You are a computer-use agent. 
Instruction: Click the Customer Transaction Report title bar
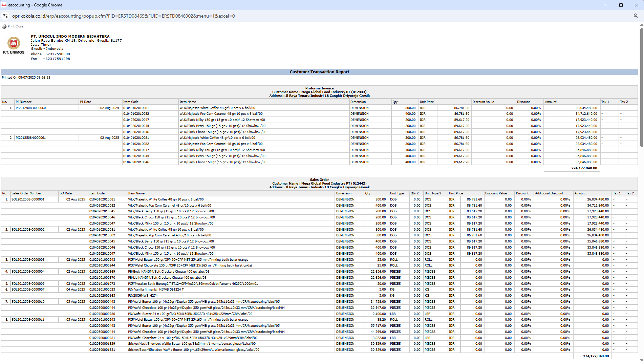[x=319, y=72]
